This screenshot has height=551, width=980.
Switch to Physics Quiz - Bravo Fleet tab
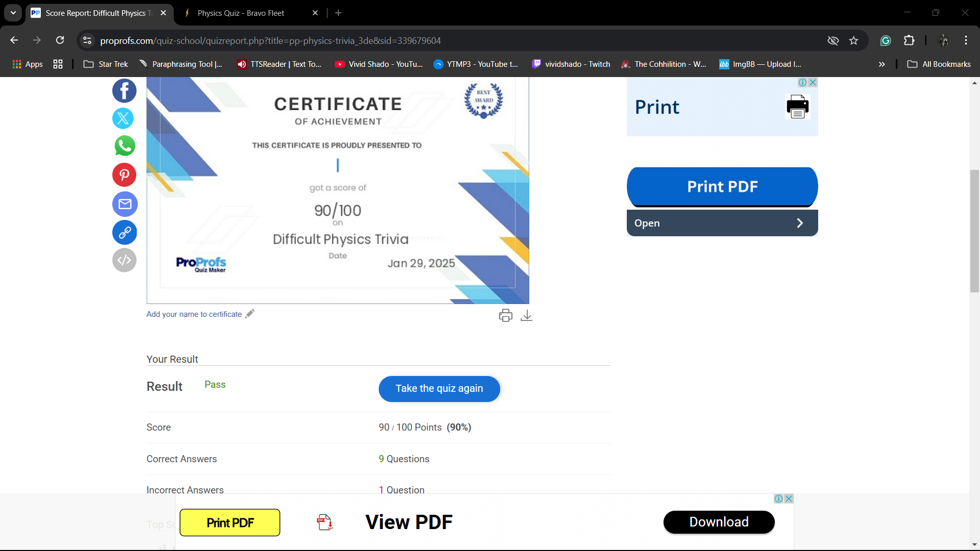(x=250, y=13)
